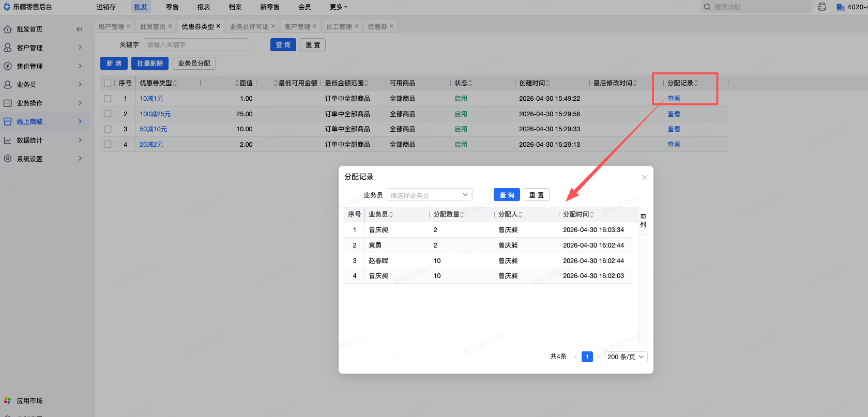
Task: Open the 新零售 top menu
Action: (x=270, y=7)
